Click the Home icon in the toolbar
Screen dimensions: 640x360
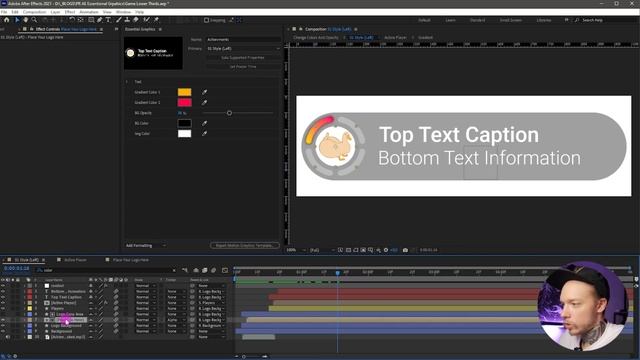click(x=7, y=20)
